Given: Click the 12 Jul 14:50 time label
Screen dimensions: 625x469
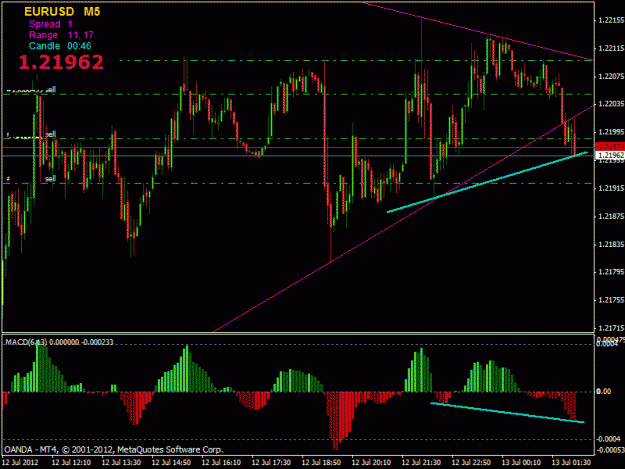Looking at the screenshot, I should [171, 462].
